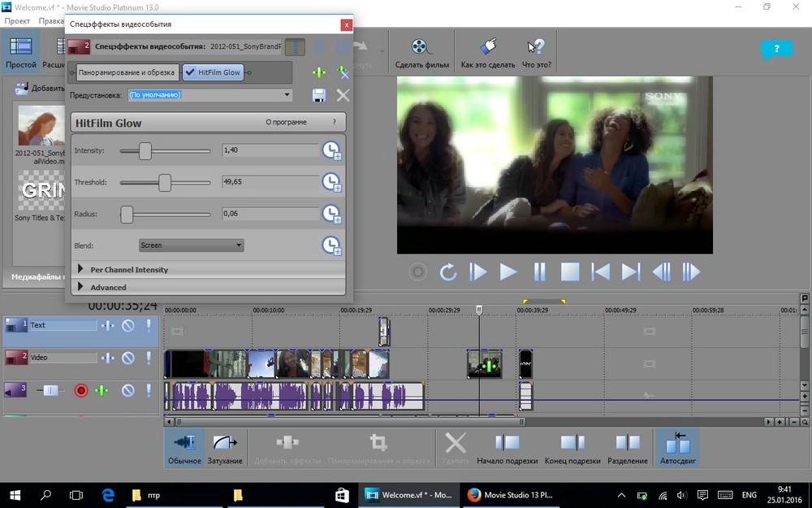Adjust Threshold slider
This screenshot has width=812, height=508.
tap(165, 182)
